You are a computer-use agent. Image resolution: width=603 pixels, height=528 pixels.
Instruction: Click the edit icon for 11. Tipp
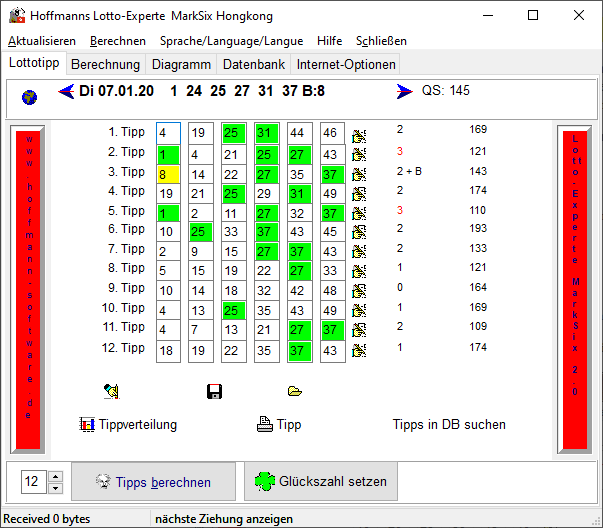coord(359,330)
